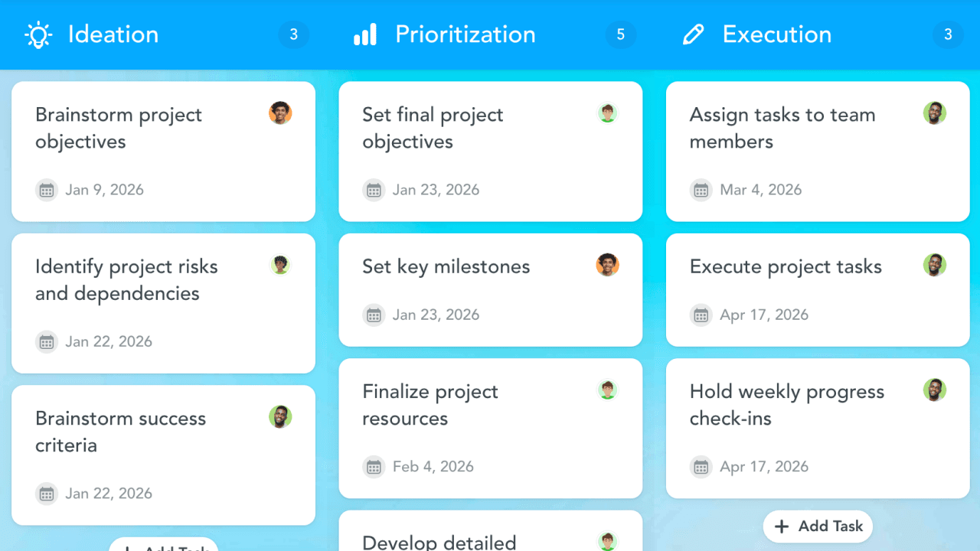This screenshot has height=551, width=980.
Task: Open assignee avatar on Set key milestones
Action: 607,266
